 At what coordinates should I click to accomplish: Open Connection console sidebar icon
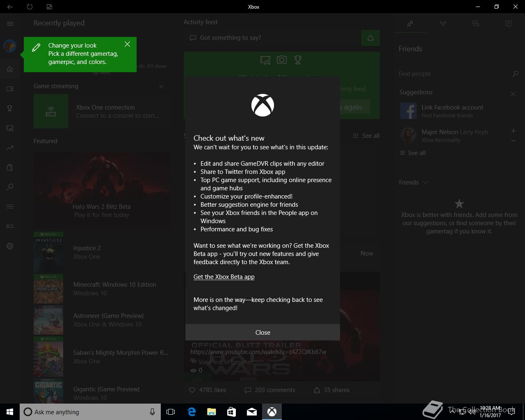pos(10,226)
